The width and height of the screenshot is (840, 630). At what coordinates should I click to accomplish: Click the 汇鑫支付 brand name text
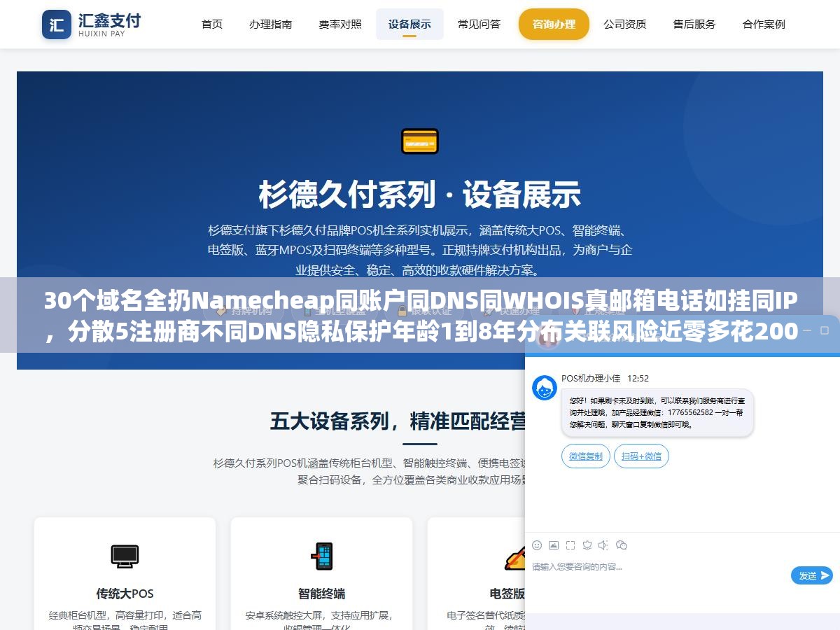click(109, 20)
